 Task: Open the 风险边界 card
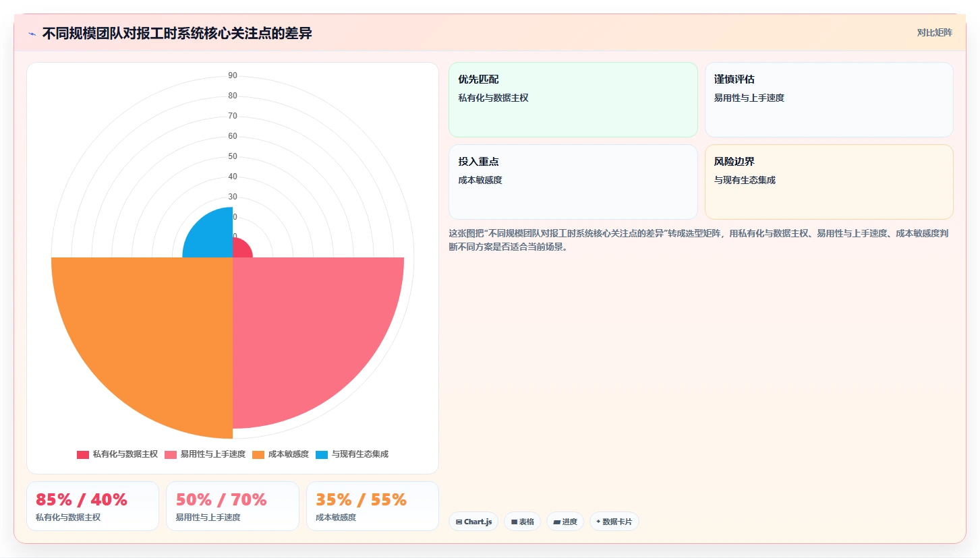[829, 182]
